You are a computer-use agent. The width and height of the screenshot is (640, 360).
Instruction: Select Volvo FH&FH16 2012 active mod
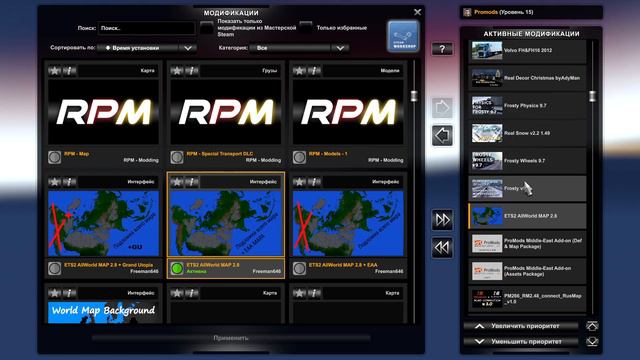pos(527,51)
